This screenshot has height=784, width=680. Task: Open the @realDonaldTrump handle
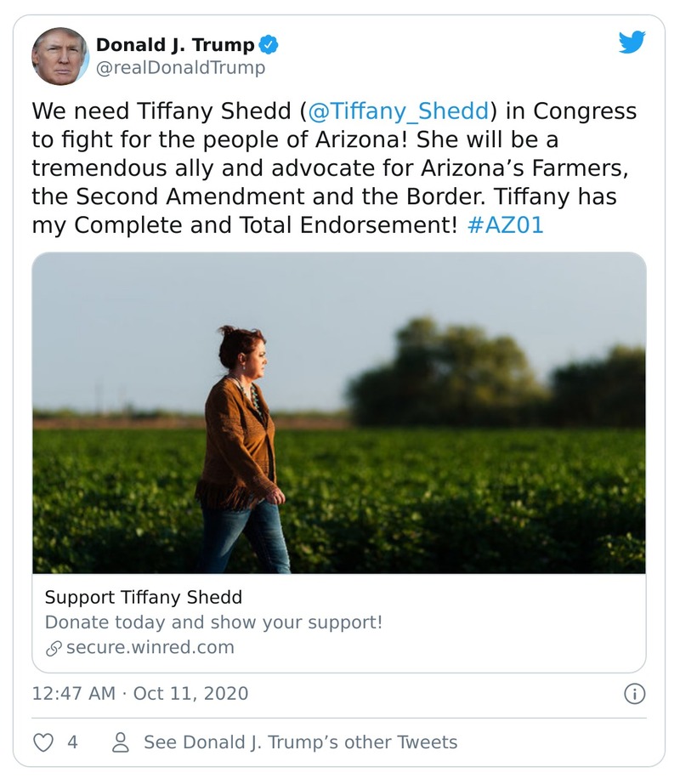180,68
